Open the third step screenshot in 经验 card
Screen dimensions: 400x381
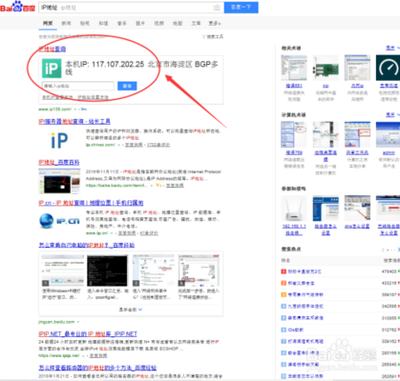(154, 271)
